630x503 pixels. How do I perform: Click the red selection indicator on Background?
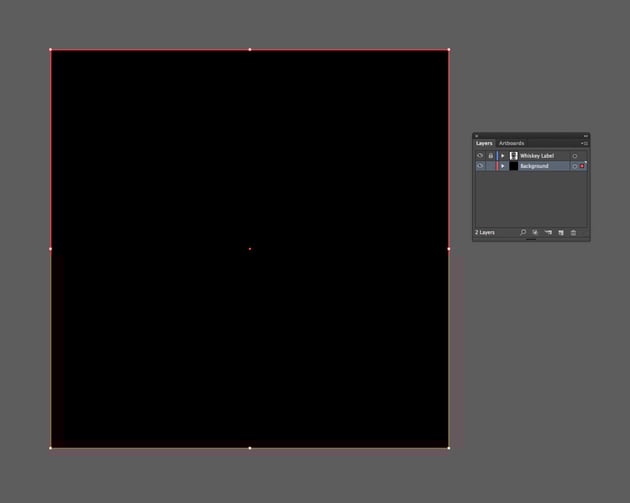click(x=582, y=166)
